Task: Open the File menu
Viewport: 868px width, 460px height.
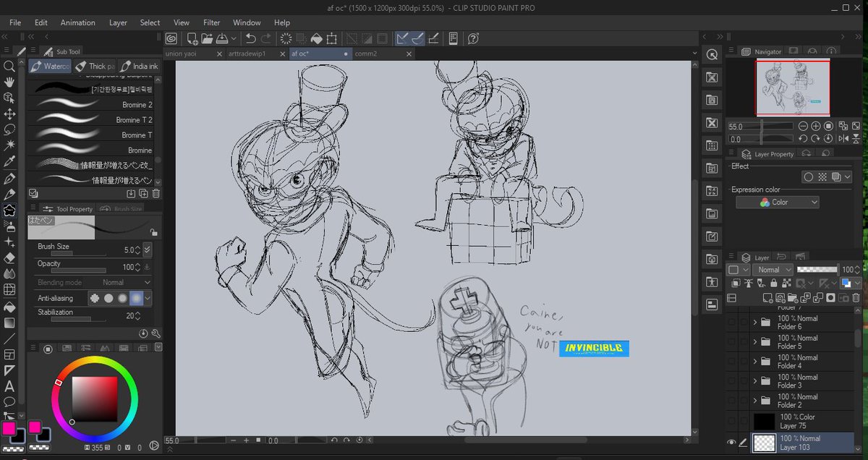Action: [15, 22]
